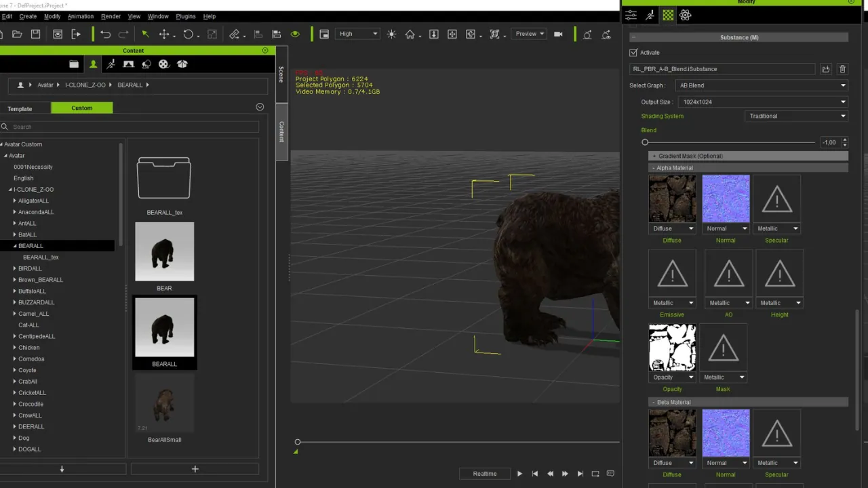The height and width of the screenshot is (488, 868).
Task: Expand the AlligatorALL tree folder
Action: click(x=14, y=201)
